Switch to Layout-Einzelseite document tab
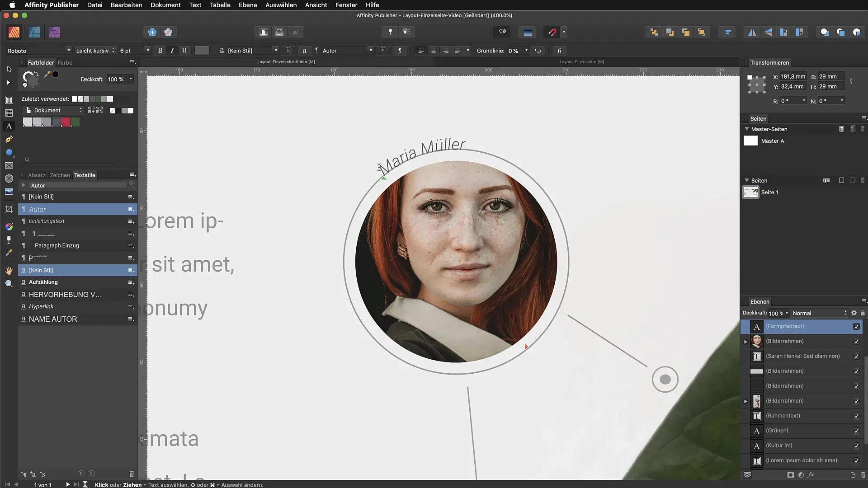Image resolution: width=868 pixels, height=488 pixels. (x=581, y=62)
